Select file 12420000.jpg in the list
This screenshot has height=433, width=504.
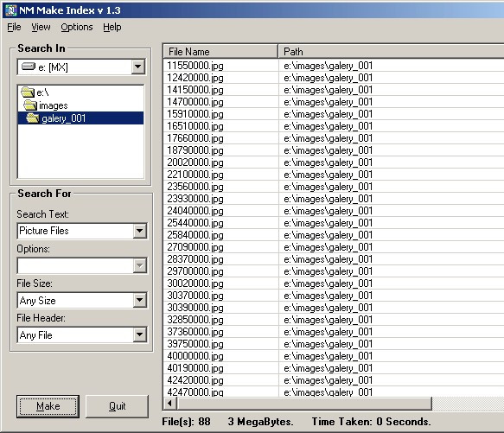tap(195, 78)
